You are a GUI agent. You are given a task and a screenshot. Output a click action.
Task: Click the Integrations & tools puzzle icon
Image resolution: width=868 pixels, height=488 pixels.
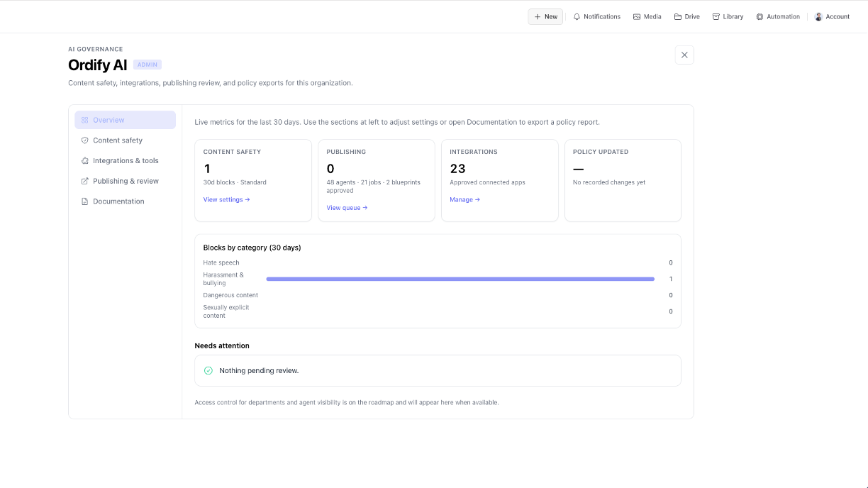point(85,160)
